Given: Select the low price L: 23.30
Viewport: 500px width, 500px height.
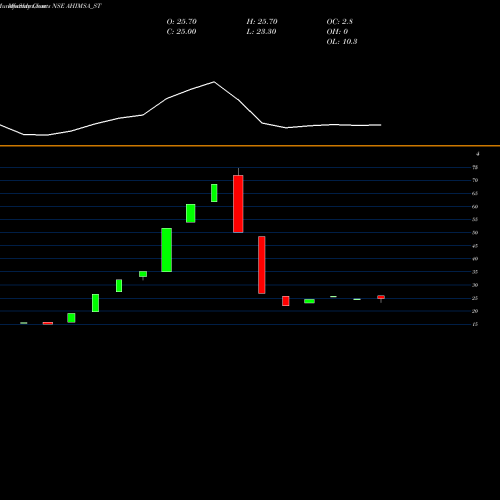Looking at the screenshot, I should tap(261, 32).
